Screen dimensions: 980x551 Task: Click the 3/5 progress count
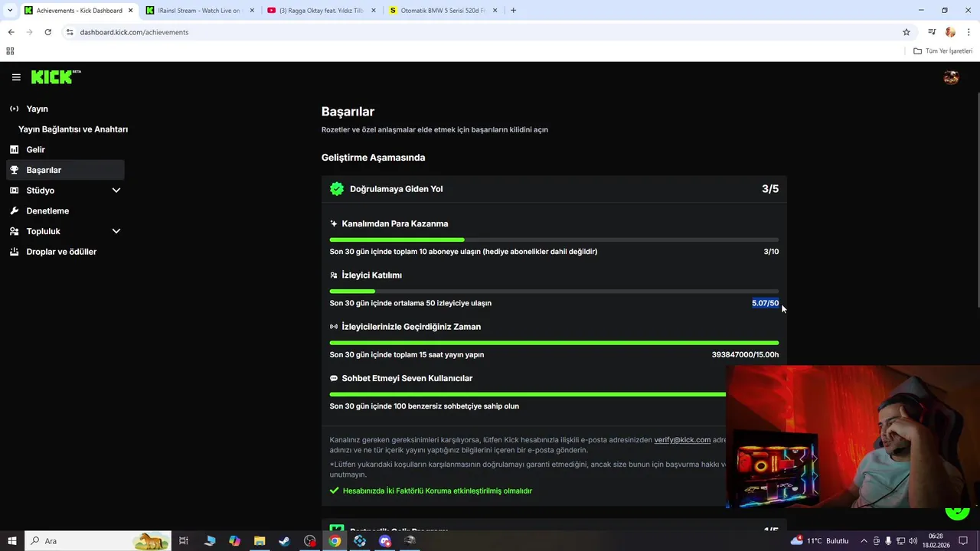pos(770,189)
